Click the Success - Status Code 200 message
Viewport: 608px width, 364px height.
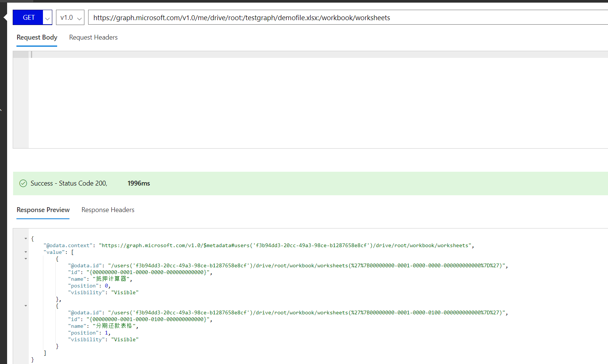coord(69,183)
